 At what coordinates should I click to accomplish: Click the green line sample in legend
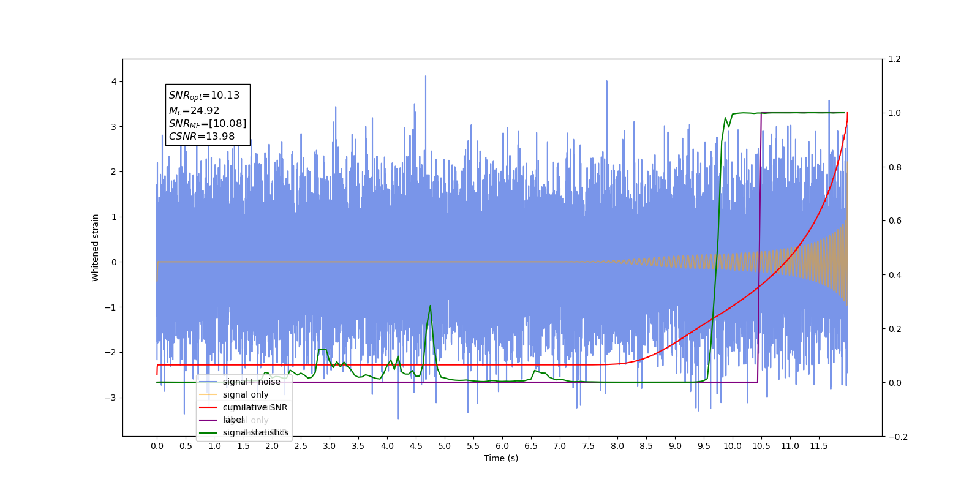click(208, 432)
